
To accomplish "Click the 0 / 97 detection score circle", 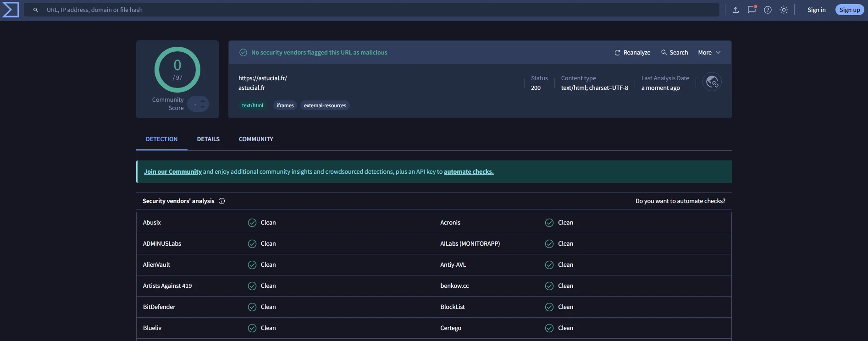I will 177,70.
